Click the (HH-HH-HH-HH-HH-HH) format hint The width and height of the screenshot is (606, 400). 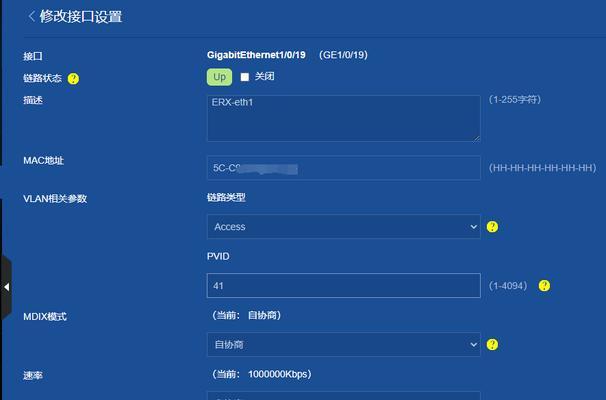[x=542, y=168]
